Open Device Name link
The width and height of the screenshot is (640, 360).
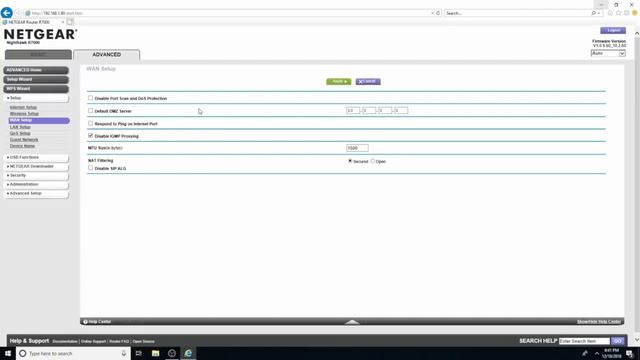22,146
